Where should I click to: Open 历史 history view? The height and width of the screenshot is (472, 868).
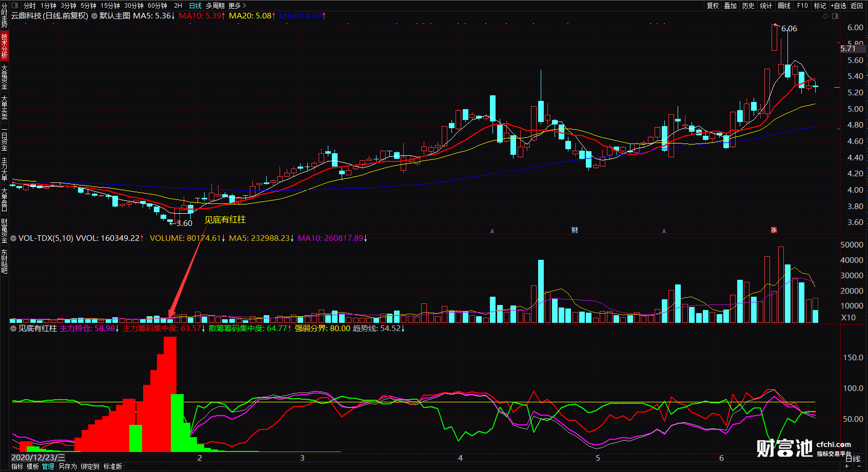(748, 6)
